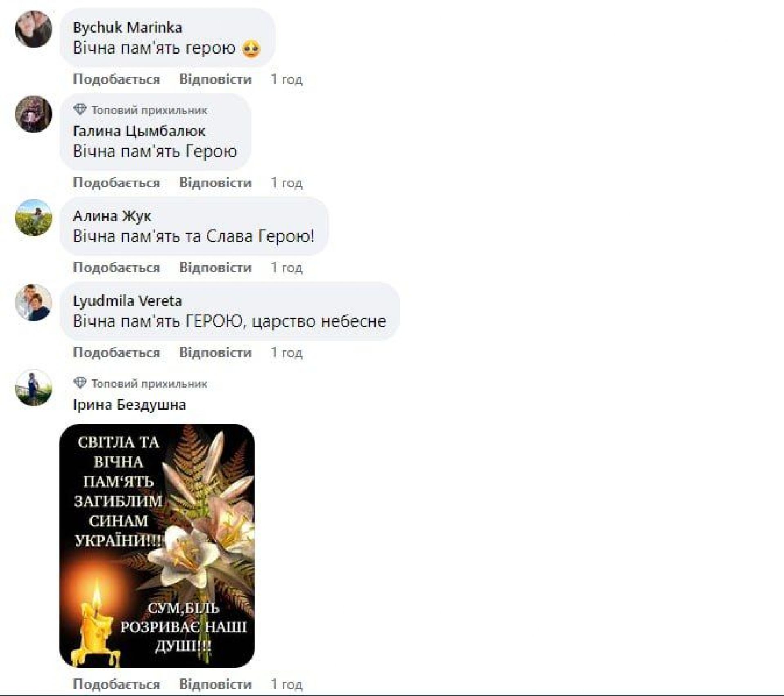Image resolution: width=784 pixels, height=696 pixels.
Task: Like Bychuk Marinka's comment
Action: click(x=116, y=79)
